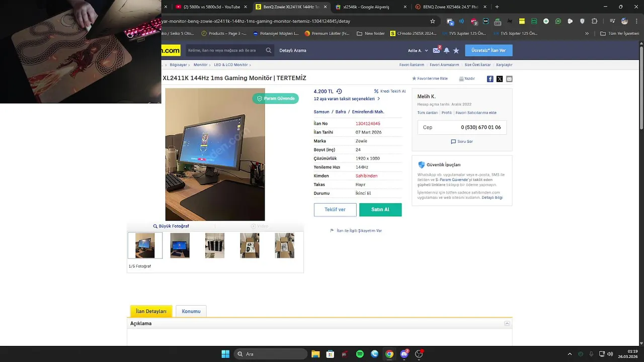Click Yazdır print link
The height and width of the screenshot is (362, 644).
(467, 79)
